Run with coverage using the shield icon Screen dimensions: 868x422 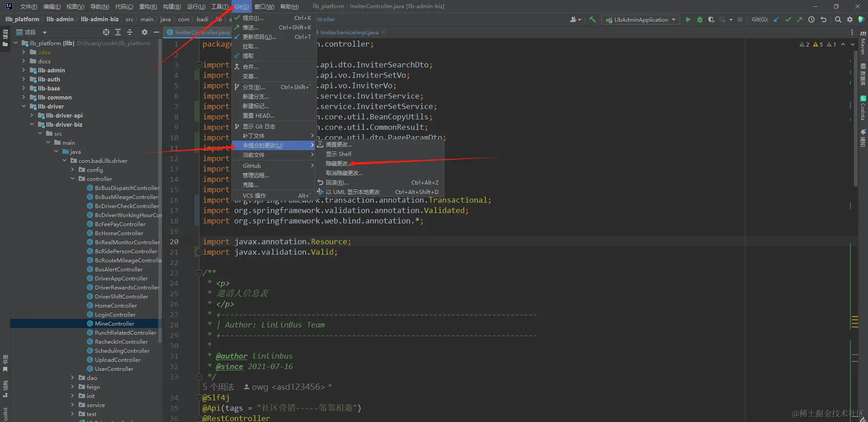coord(711,19)
